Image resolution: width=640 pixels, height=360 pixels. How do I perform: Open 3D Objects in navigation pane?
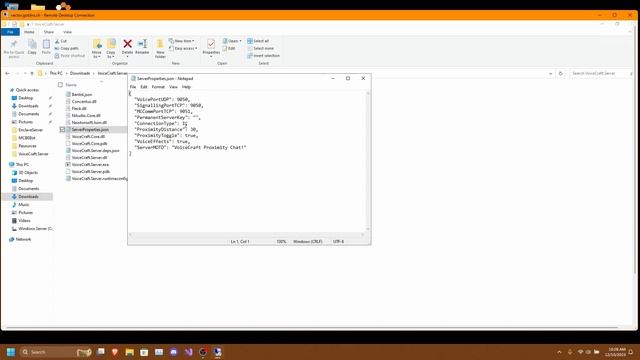pyautogui.click(x=28, y=173)
